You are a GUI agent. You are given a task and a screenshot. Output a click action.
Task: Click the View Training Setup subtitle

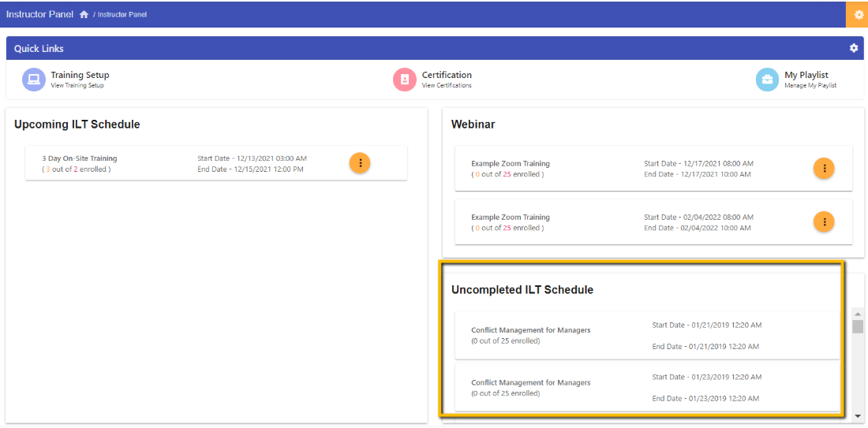pos(77,86)
